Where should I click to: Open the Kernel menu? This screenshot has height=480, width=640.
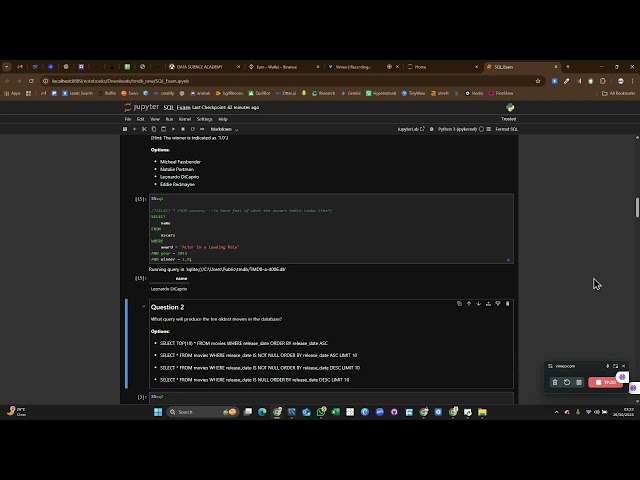click(x=185, y=119)
